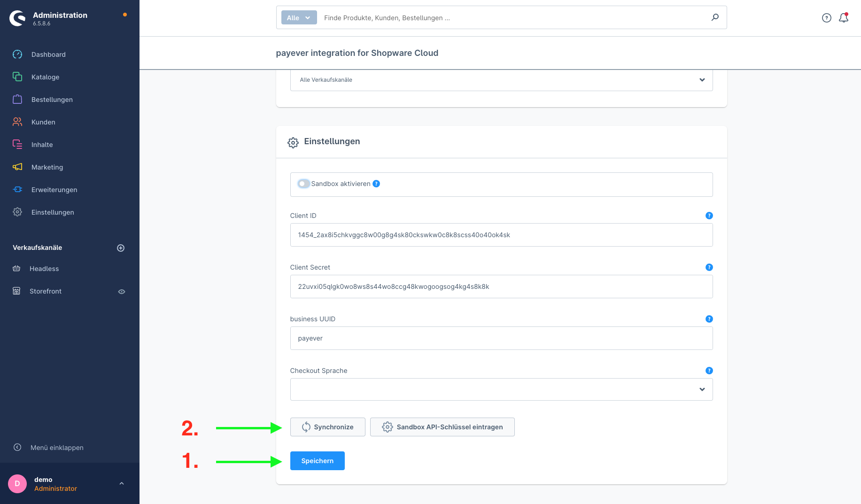The height and width of the screenshot is (504, 861).
Task: Open the notifications bell
Action: (844, 18)
